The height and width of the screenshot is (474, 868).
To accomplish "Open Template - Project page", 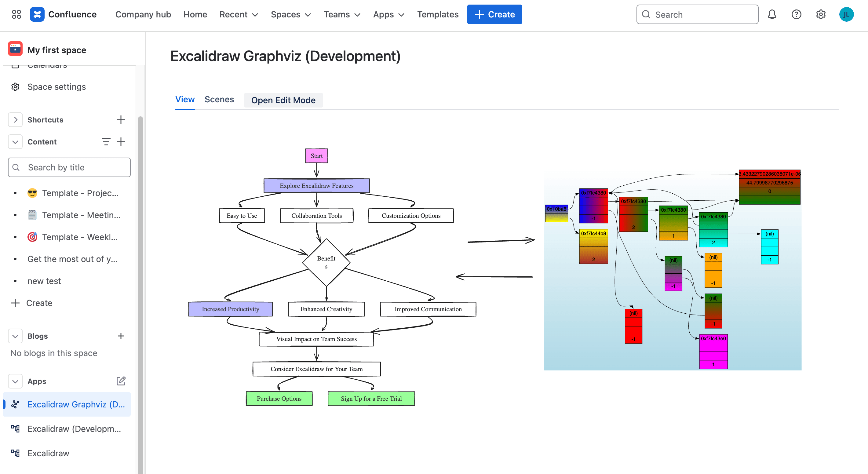I will pos(80,193).
